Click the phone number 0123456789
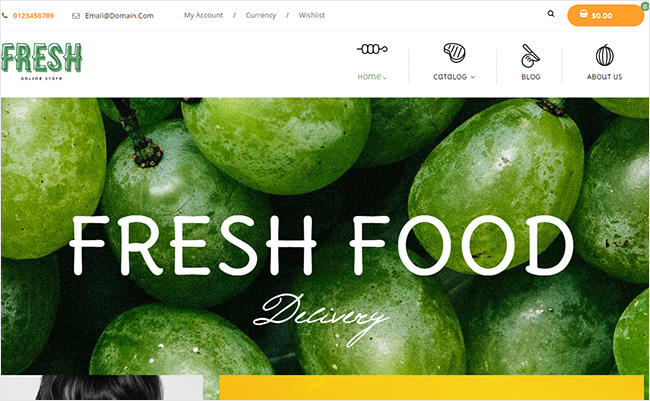 (x=33, y=16)
